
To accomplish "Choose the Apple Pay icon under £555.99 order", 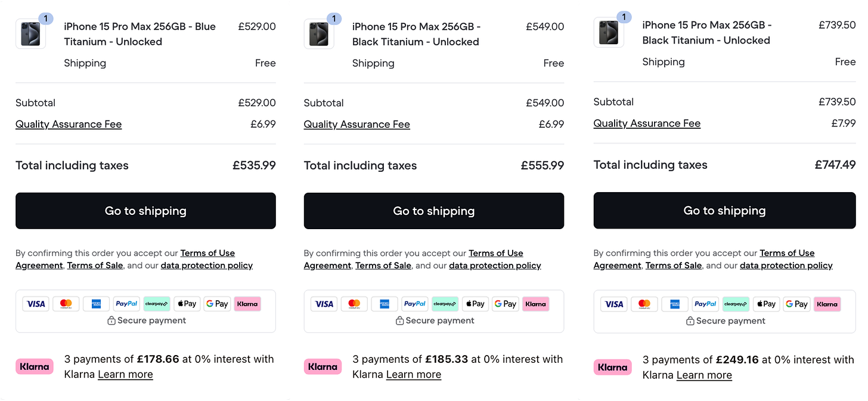I will (475, 304).
